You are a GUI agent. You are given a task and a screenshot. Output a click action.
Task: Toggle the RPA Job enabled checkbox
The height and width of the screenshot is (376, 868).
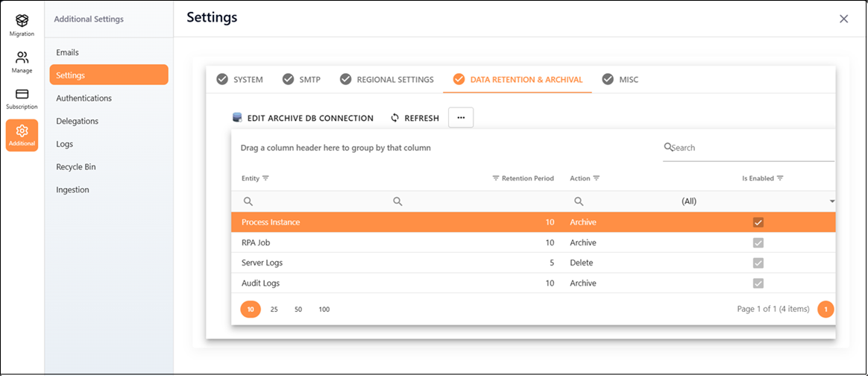[x=758, y=242]
